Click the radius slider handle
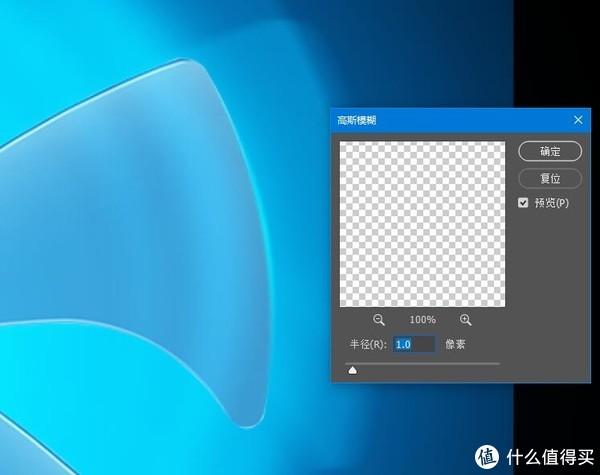This screenshot has width=600, height=475. (x=352, y=370)
